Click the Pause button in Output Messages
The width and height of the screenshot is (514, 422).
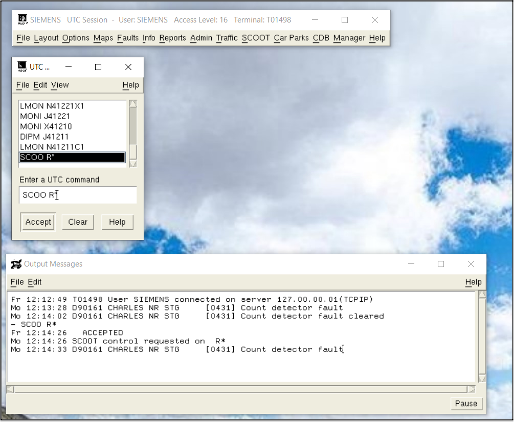click(466, 403)
